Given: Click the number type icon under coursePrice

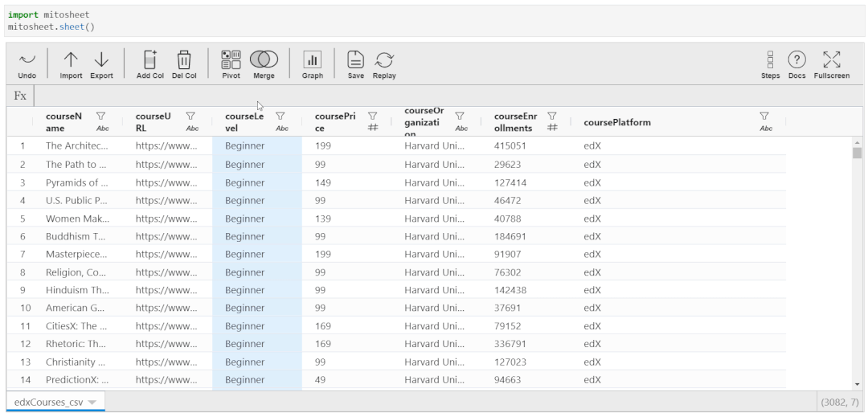Looking at the screenshot, I should click(373, 128).
